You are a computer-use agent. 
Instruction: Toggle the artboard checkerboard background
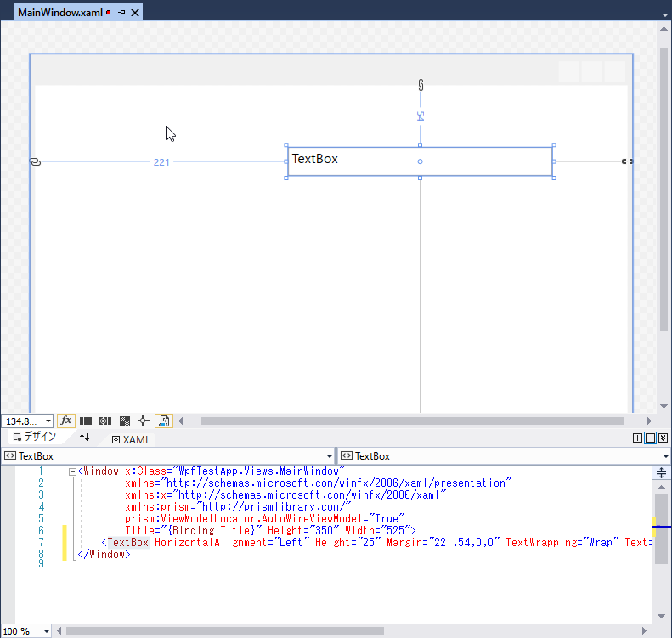pos(125,421)
